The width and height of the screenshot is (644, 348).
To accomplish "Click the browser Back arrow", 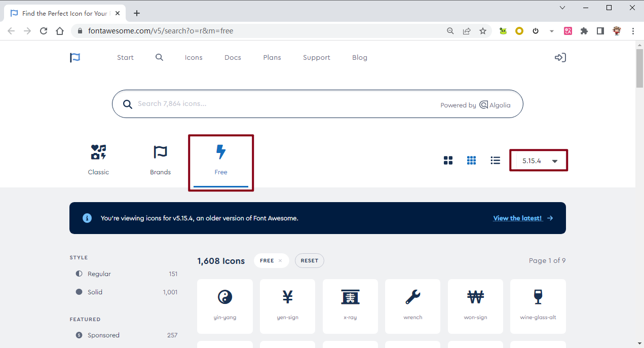I will coord(11,31).
